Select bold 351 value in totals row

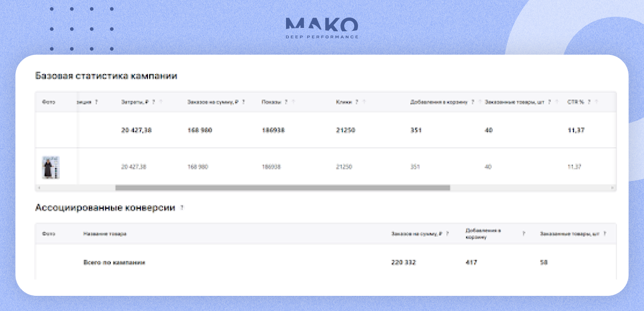click(x=416, y=130)
